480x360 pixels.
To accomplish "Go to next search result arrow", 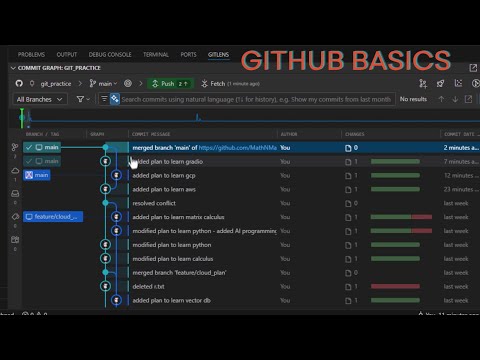I will pos(455,99).
